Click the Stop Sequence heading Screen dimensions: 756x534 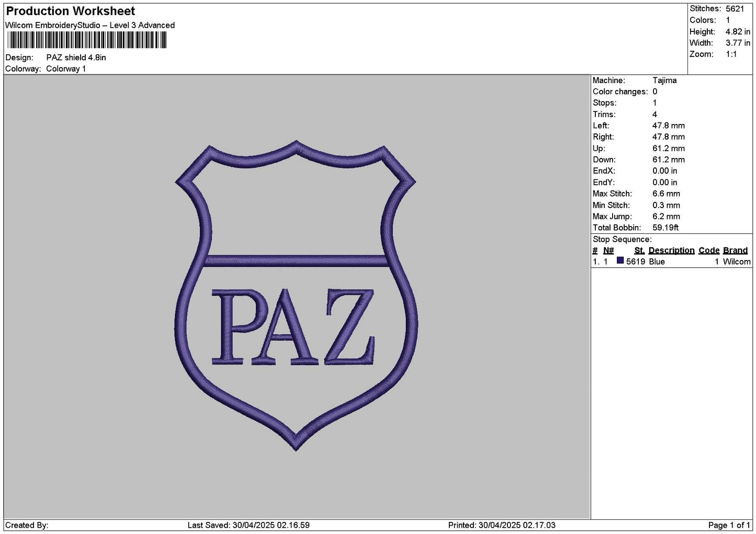(622, 239)
